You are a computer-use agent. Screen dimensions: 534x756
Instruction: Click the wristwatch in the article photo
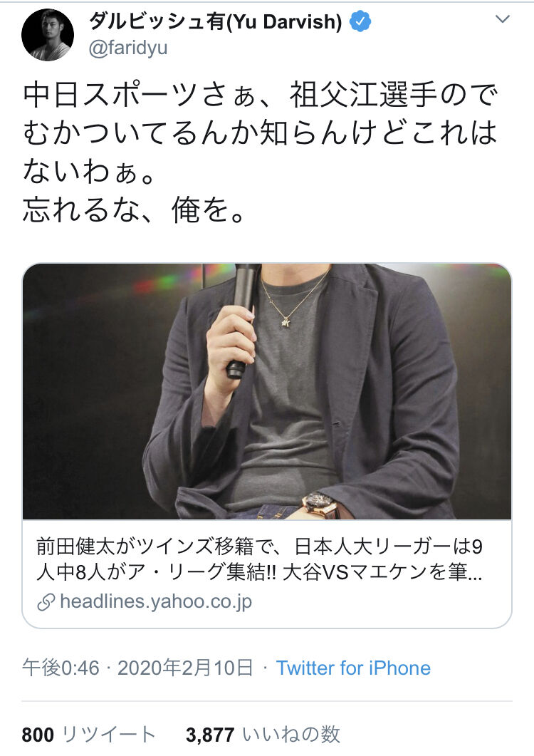click(320, 504)
